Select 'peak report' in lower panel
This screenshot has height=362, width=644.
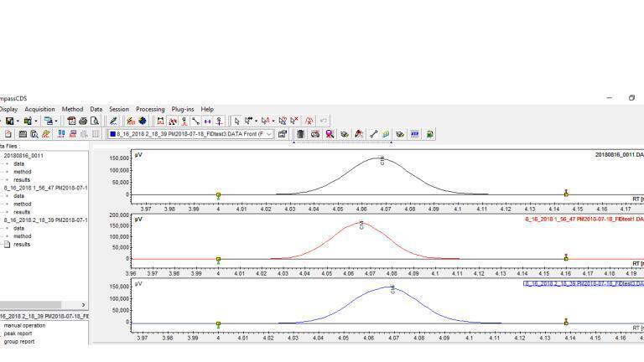point(18,334)
